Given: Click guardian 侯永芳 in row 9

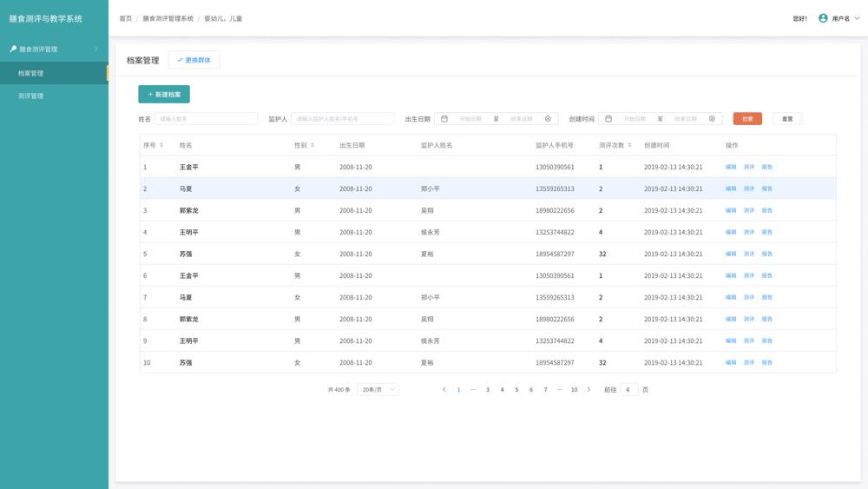Looking at the screenshot, I should (x=431, y=340).
